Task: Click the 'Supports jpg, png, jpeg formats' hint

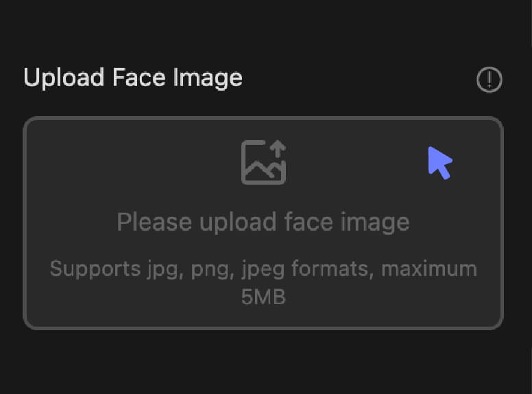Action: 212,269
